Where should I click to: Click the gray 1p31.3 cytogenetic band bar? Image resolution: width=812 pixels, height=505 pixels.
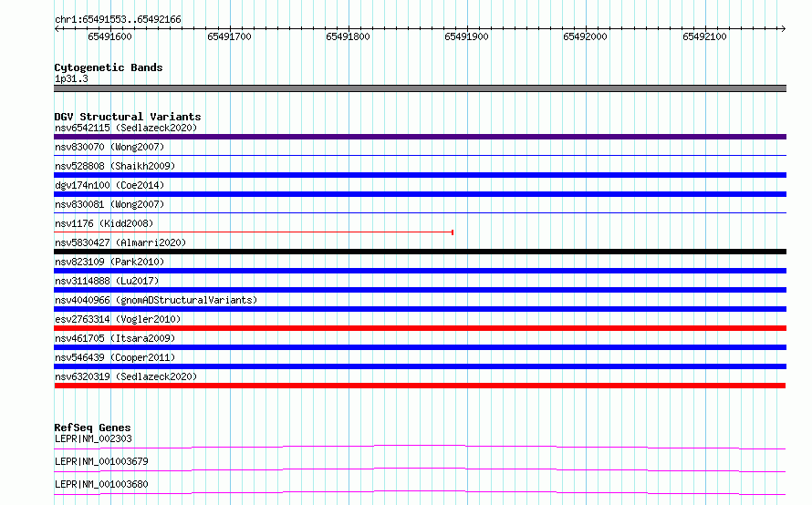click(420, 88)
